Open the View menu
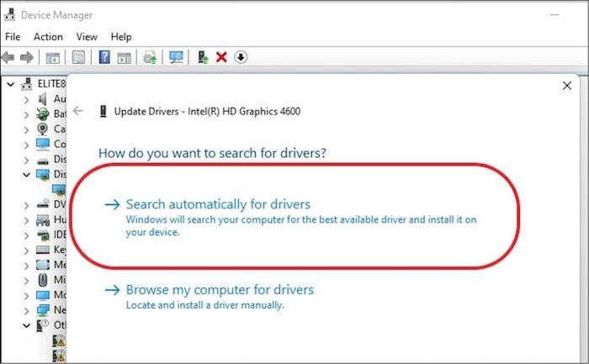 point(87,37)
